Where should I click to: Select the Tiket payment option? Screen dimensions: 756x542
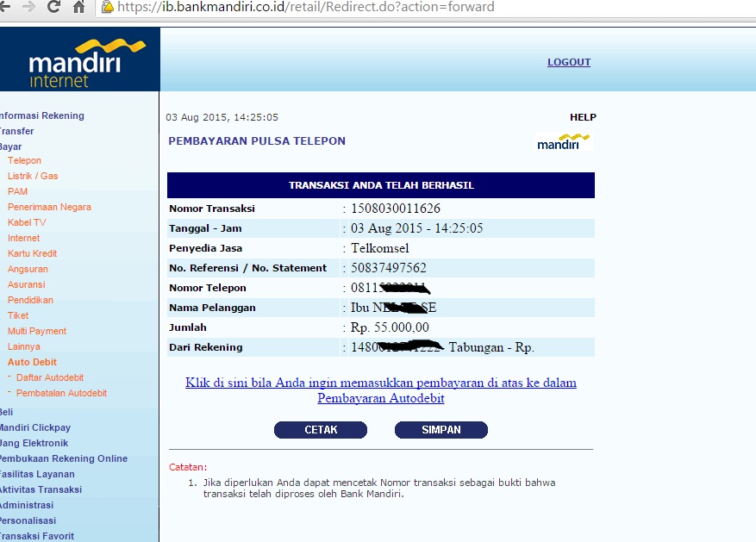pyautogui.click(x=18, y=315)
